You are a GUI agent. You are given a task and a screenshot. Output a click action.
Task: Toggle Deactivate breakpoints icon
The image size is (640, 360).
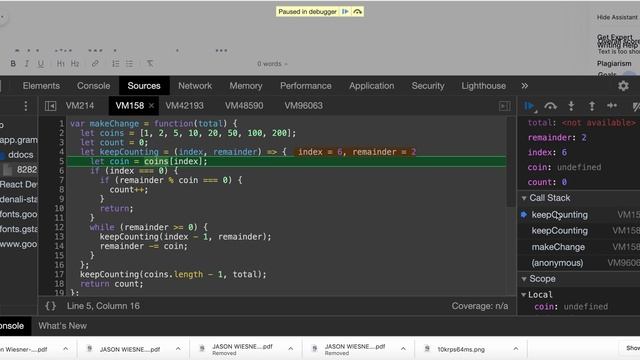click(x=636, y=107)
